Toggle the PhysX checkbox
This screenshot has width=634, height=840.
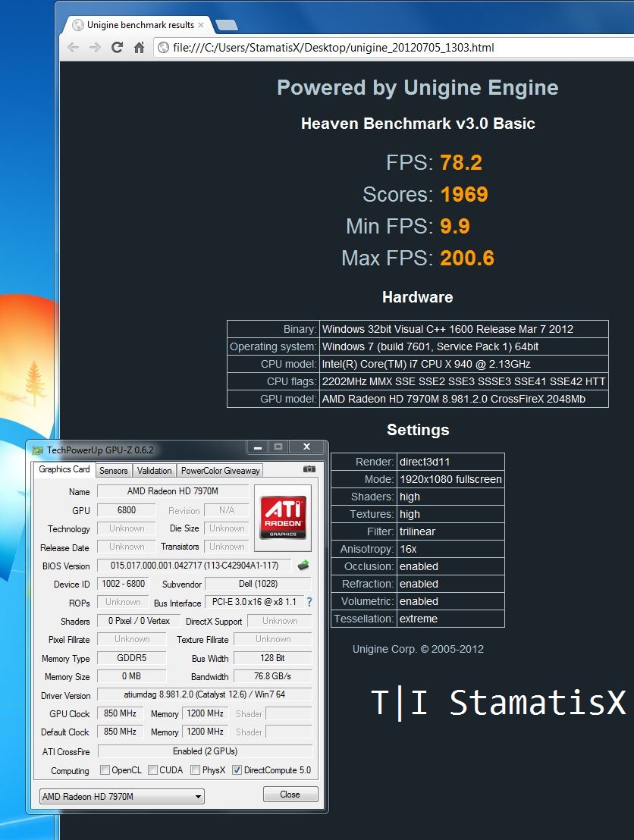[x=195, y=770]
